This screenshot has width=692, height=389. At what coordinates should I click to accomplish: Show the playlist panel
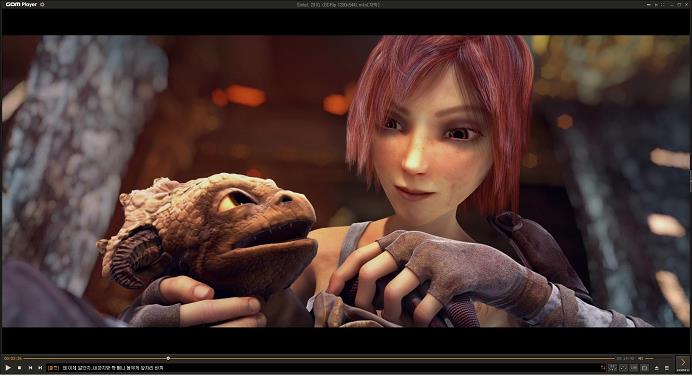coord(667,368)
